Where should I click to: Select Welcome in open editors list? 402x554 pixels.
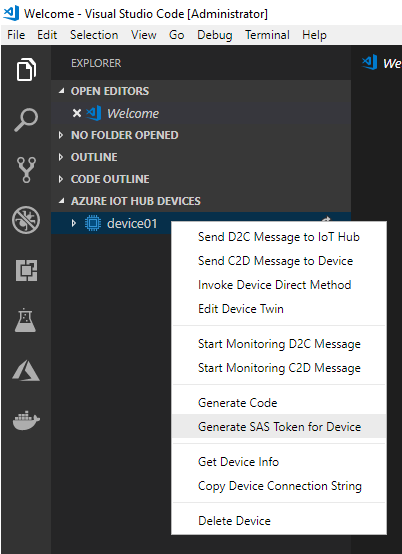pos(133,113)
